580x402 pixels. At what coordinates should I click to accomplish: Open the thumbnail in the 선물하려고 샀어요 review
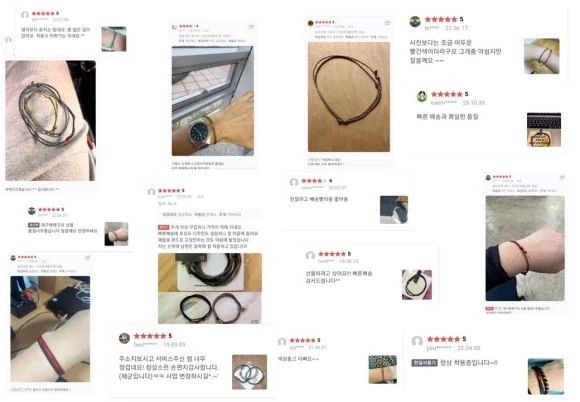pos(417,285)
